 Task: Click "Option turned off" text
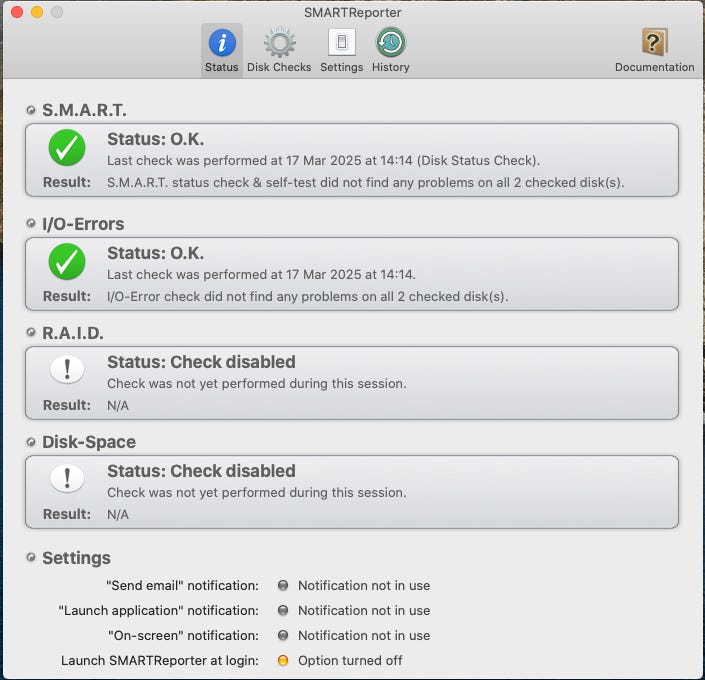[x=350, y=660]
